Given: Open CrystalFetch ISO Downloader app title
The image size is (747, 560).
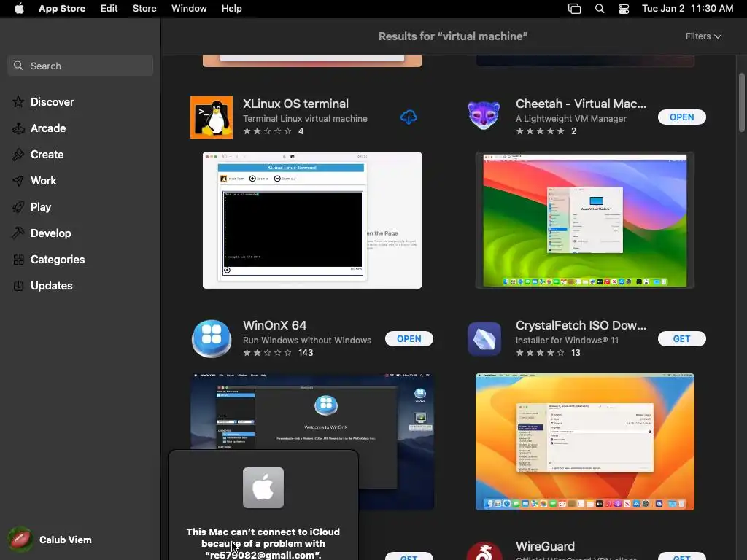Looking at the screenshot, I should click(x=581, y=325).
